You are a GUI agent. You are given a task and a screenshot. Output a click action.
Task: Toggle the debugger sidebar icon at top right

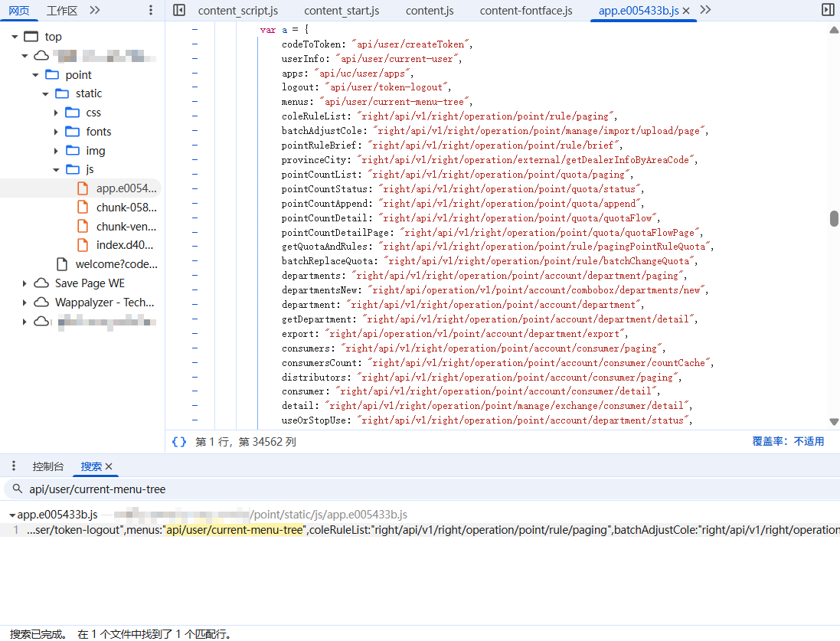point(828,10)
